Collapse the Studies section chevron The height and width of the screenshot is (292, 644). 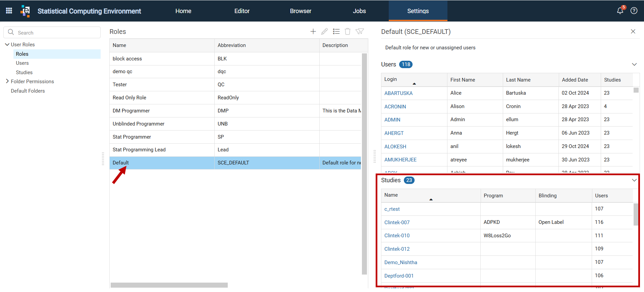pos(634,180)
